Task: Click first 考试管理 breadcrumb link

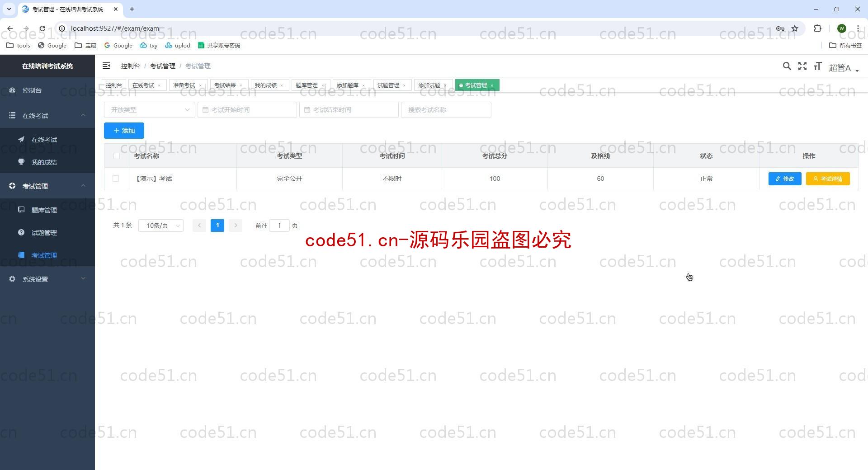Action: (x=163, y=66)
